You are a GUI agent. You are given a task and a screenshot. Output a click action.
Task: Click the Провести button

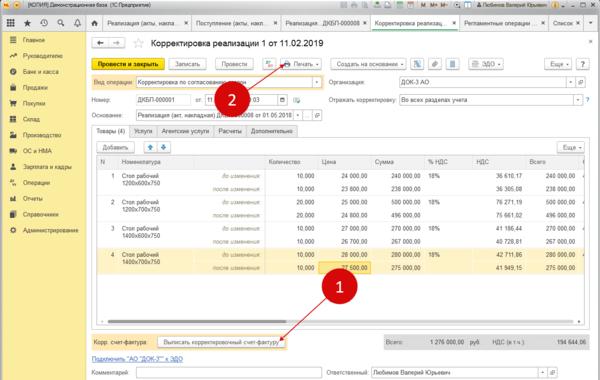[x=234, y=64]
